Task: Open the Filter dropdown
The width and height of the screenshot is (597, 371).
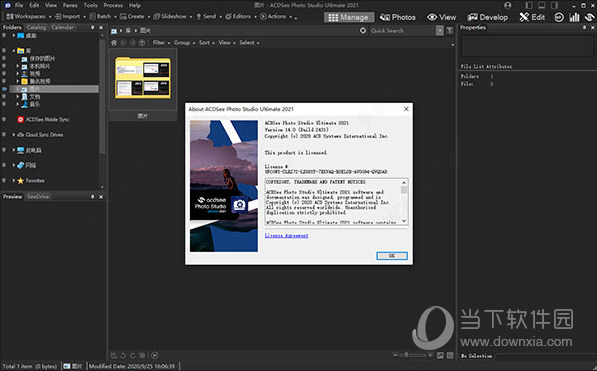Action: click(161, 43)
